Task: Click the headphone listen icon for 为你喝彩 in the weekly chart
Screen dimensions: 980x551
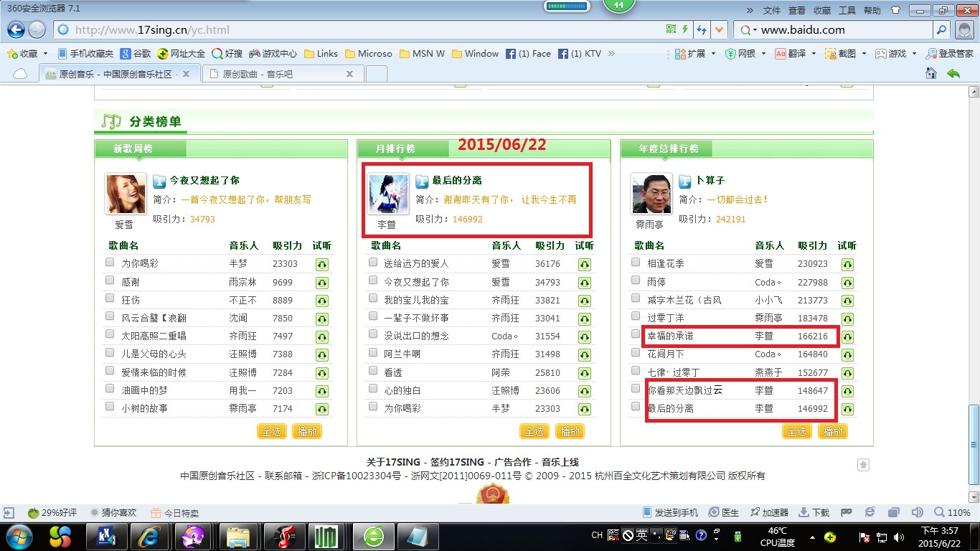Action: point(321,264)
